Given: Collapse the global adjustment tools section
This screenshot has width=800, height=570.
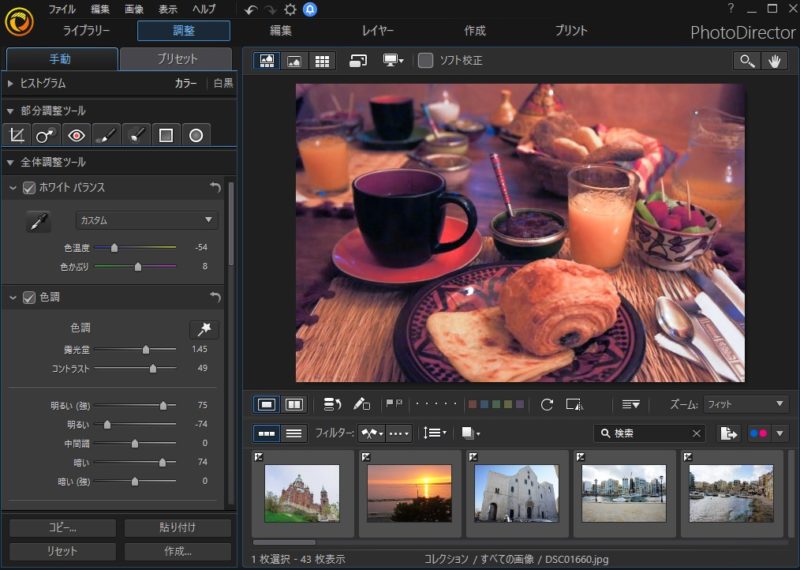Looking at the screenshot, I should (x=10, y=162).
